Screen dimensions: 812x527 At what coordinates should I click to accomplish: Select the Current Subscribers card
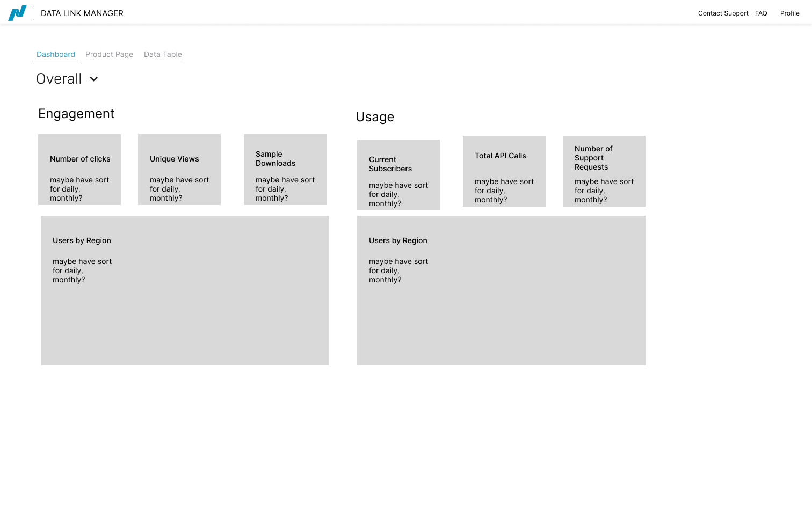tap(398, 175)
